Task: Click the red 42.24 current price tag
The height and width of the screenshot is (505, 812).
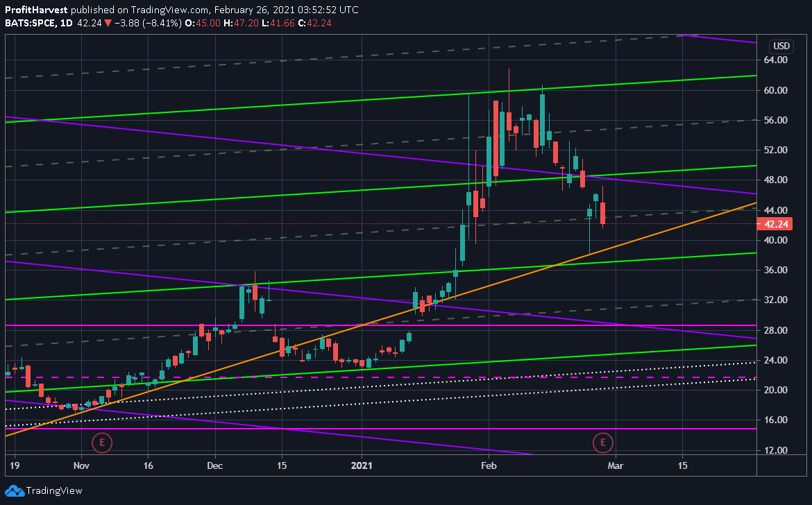Action: point(776,224)
